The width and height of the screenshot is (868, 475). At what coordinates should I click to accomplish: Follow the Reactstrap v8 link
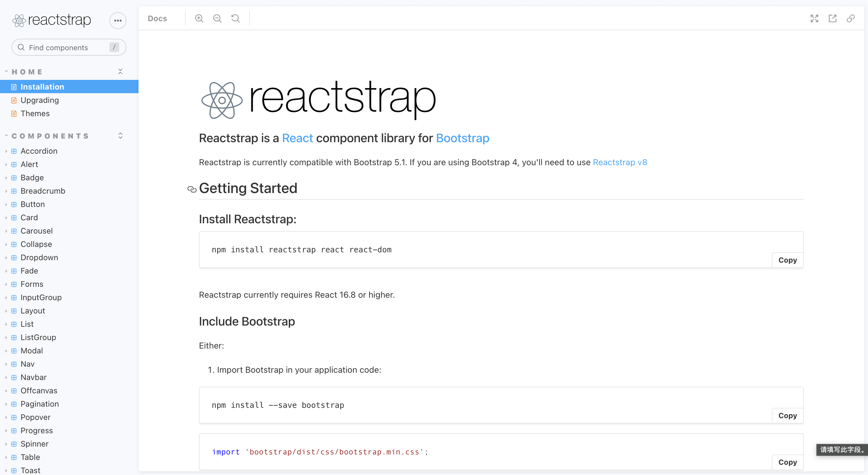(x=620, y=162)
